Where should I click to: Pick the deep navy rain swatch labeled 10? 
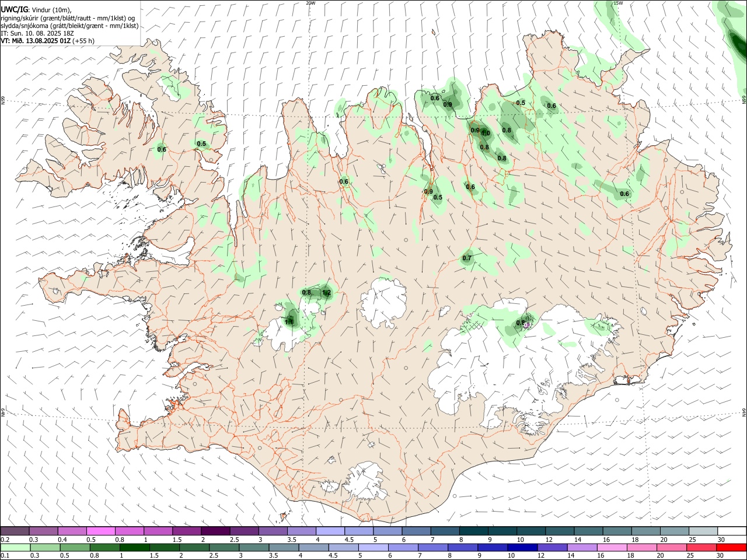tap(522, 547)
